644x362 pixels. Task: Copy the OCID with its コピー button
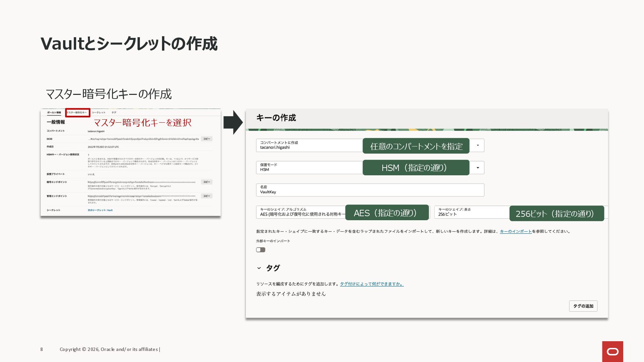tap(207, 139)
